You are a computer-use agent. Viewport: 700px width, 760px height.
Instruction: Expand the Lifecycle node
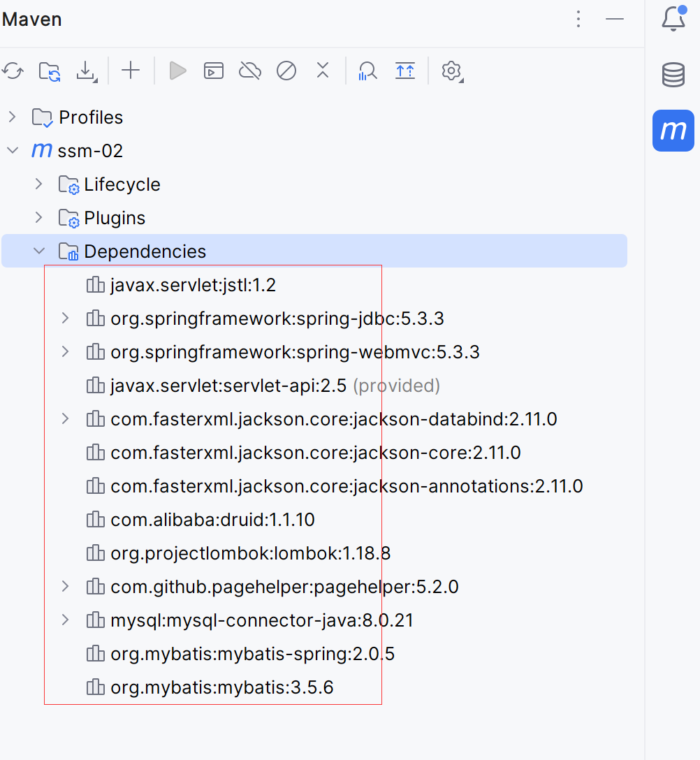click(39, 184)
